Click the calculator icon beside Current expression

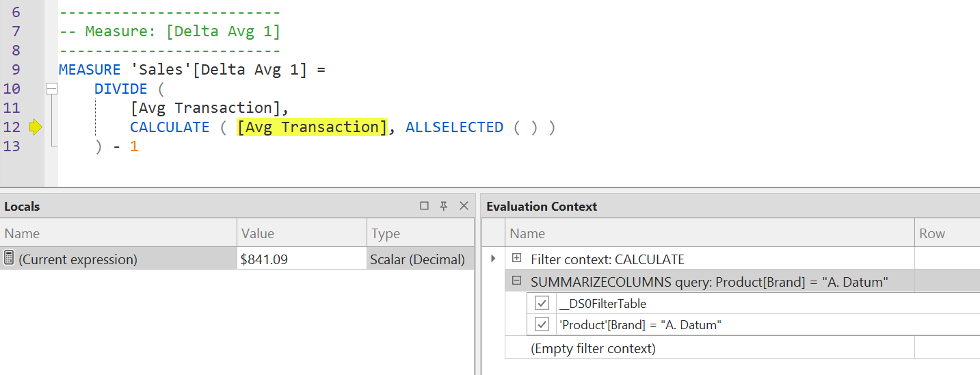(x=9, y=259)
